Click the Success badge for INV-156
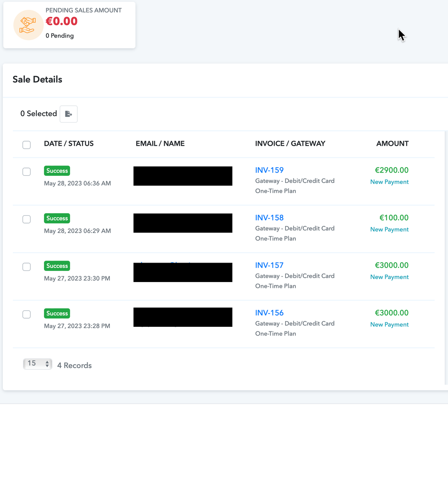This screenshot has width=448, height=494. click(x=57, y=313)
